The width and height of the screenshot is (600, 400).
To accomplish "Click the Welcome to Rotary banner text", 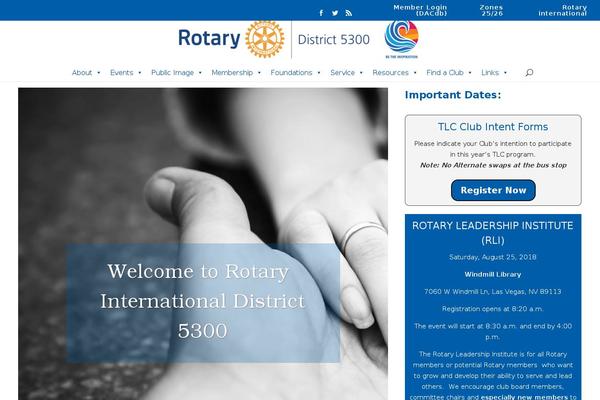I will pyautogui.click(x=202, y=301).
